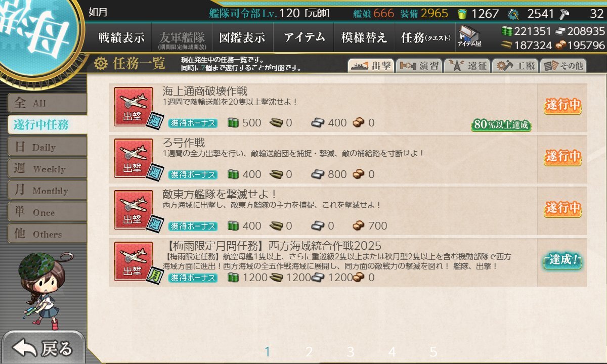Open the アイテム屋 shop icon
This screenshot has width=607, height=364.
coord(469,37)
